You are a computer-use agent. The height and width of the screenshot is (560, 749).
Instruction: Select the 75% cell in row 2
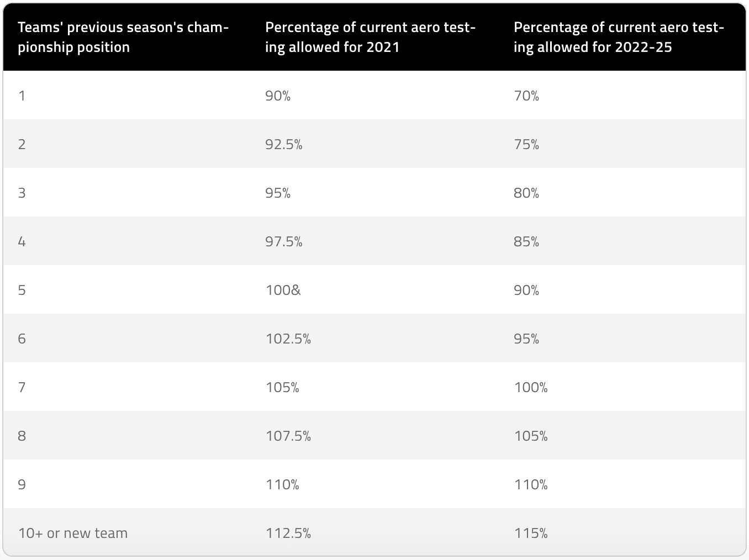526,144
